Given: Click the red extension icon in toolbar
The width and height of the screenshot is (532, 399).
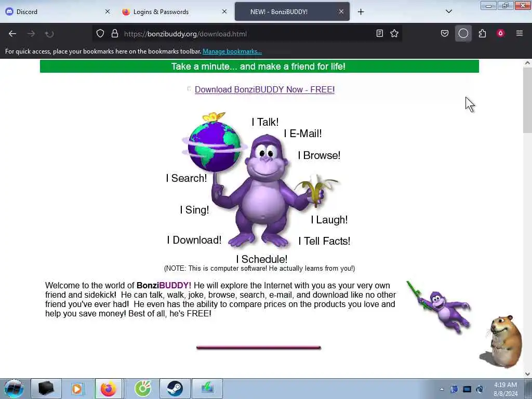Looking at the screenshot, I should point(500,33).
